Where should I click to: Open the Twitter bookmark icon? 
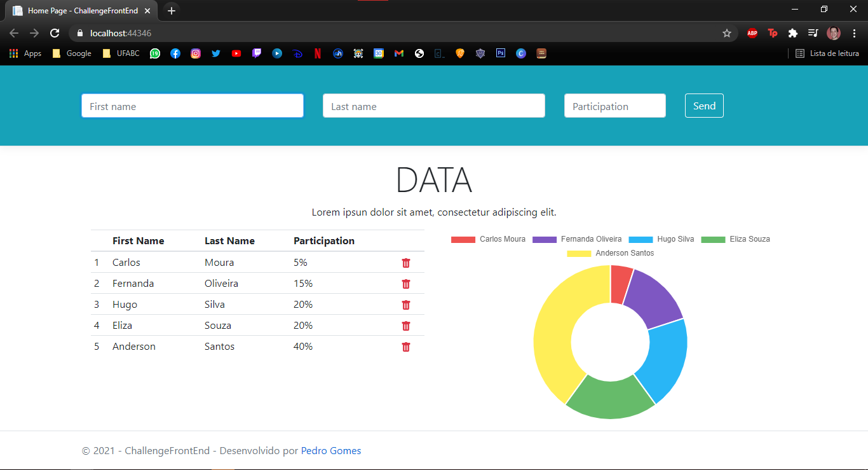pos(216,53)
